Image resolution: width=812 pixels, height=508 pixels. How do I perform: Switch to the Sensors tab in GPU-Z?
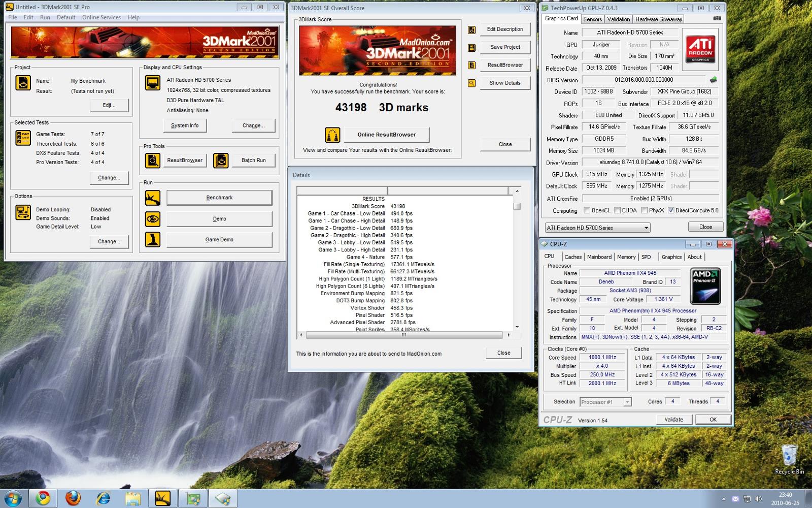tap(592, 19)
